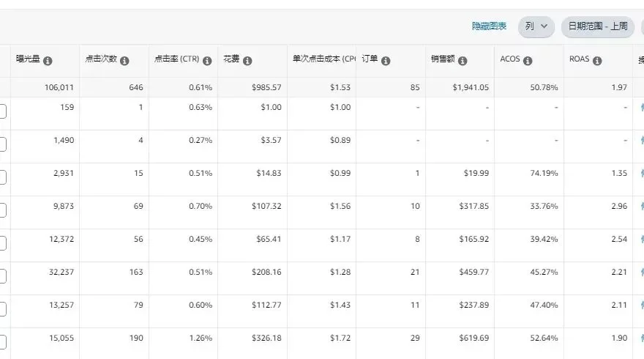Screen dimensions: 644x359
Task: Select sales cell $19.99
Action: pos(476,173)
